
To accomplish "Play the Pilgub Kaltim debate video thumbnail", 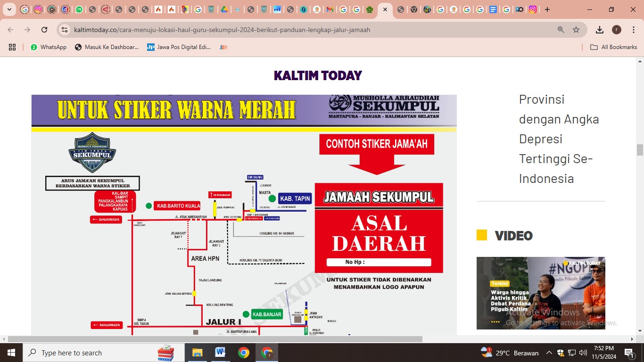I will coord(541,293).
